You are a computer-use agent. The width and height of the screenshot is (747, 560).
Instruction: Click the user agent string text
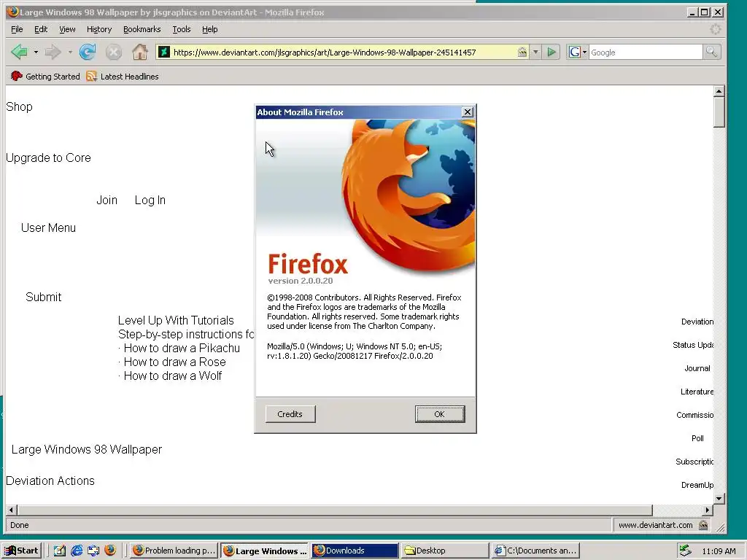pyautogui.click(x=355, y=351)
